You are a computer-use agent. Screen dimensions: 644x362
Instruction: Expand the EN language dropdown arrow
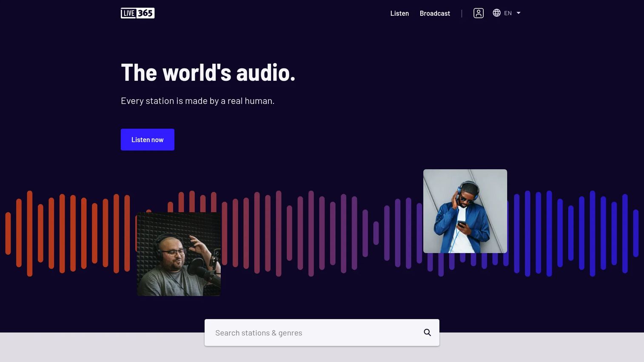tap(519, 13)
